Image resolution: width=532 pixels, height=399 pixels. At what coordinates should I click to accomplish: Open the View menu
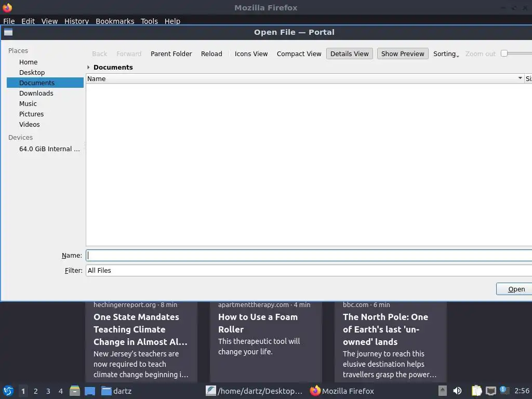tap(49, 21)
